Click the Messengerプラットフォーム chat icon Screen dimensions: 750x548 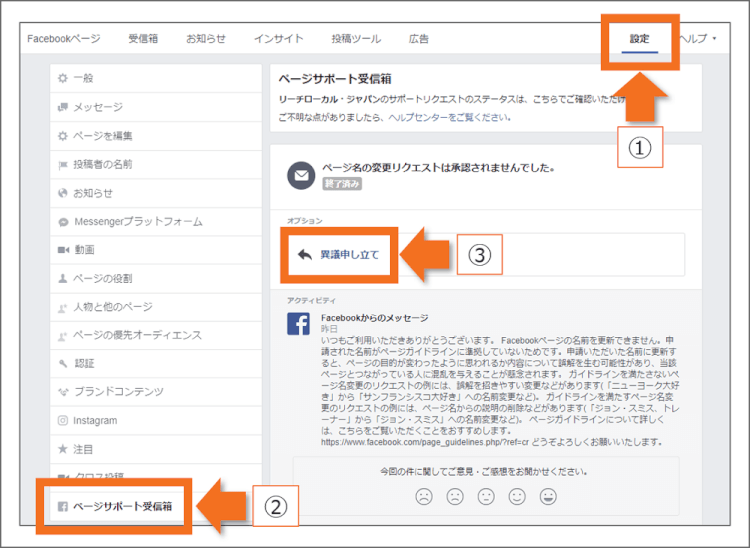(63, 222)
